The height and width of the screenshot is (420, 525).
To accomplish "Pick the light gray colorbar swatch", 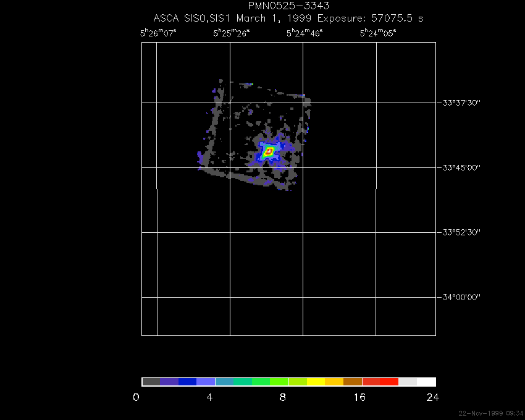I will 408,382.
